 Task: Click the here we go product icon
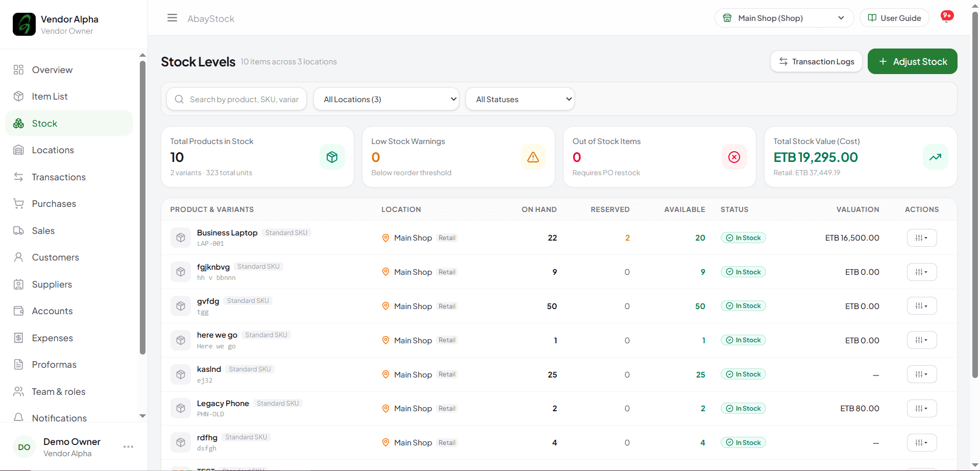(x=181, y=340)
